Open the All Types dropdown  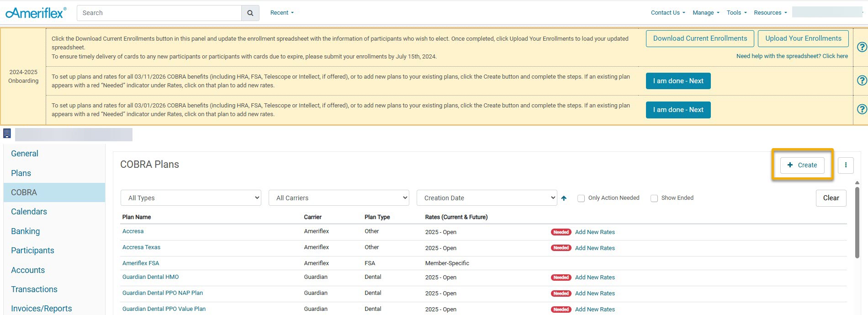tap(191, 198)
